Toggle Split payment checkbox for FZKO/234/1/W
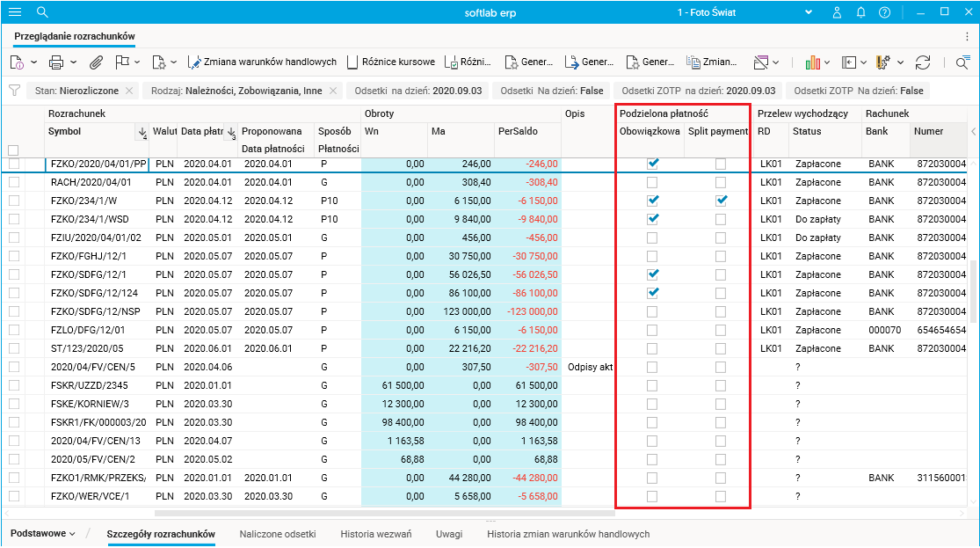The height and width of the screenshot is (548, 980). point(721,201)
